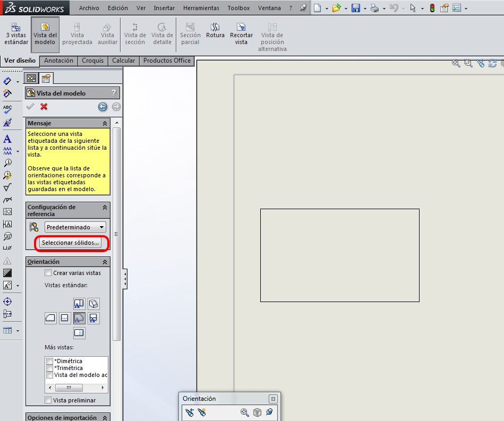This screenshot has height=421, width=504.
Task: Select the area hatch fill tool
Action: (x=7, y=273)
